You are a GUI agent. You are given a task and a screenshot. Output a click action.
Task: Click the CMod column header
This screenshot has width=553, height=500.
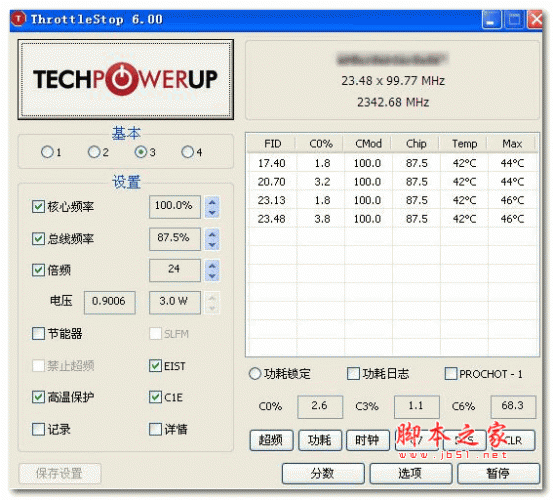pos(368,144)
